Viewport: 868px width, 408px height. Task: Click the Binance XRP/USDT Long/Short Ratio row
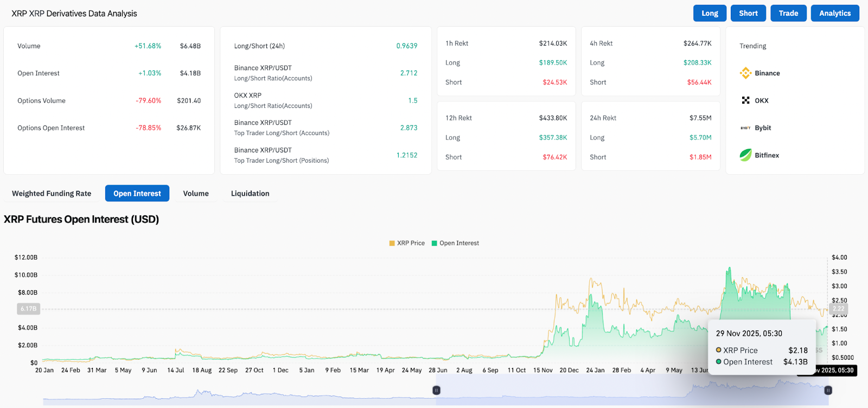pyautogui.click(x=325, y=73)
